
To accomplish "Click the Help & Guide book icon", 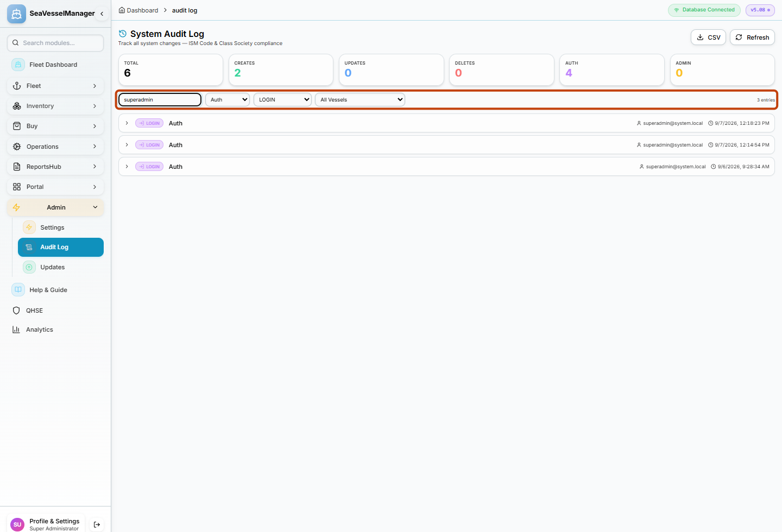I will pyautogui.click(x=18, y=290).
